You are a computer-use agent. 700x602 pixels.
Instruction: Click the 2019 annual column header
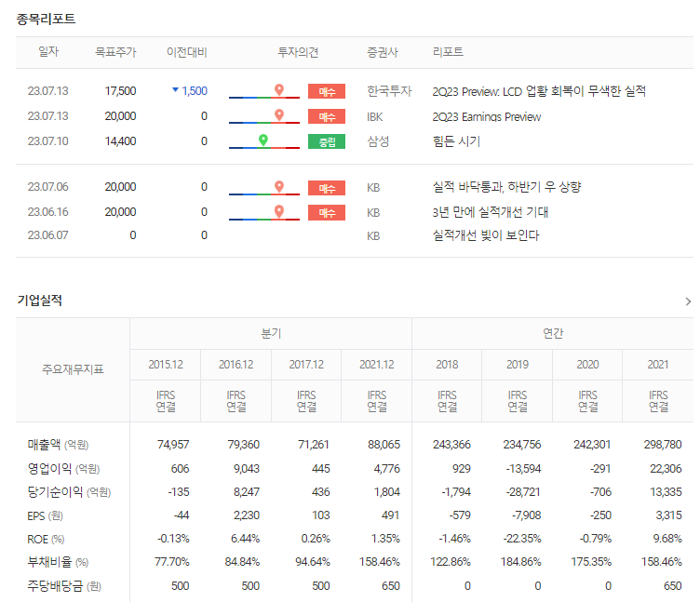pyautogui.click(x=518, y=365)
